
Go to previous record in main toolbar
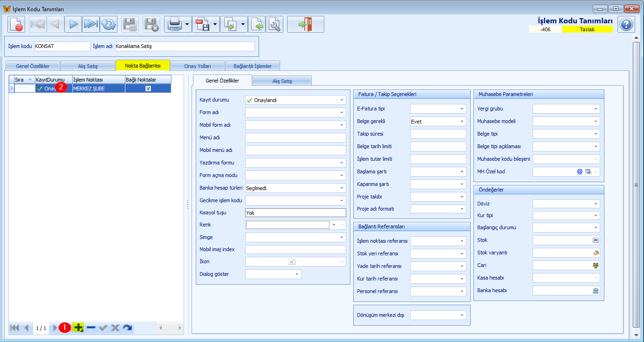(55, 24)
